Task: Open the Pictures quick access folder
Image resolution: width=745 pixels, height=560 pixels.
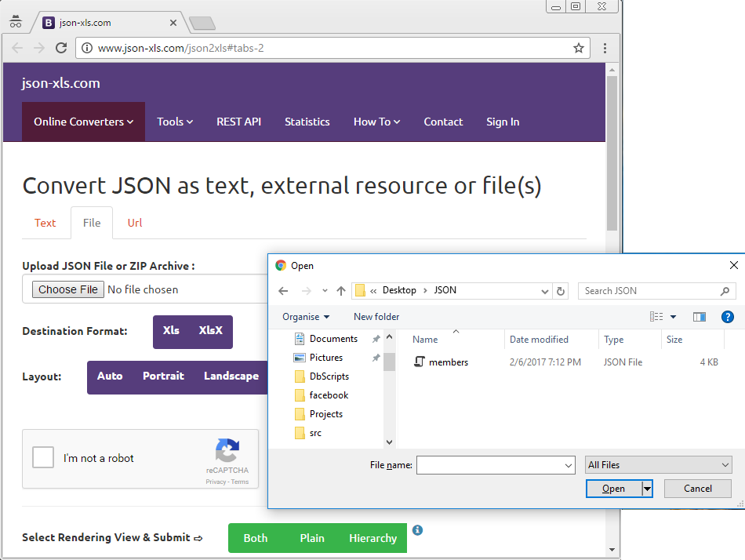Action: point(326,358)
